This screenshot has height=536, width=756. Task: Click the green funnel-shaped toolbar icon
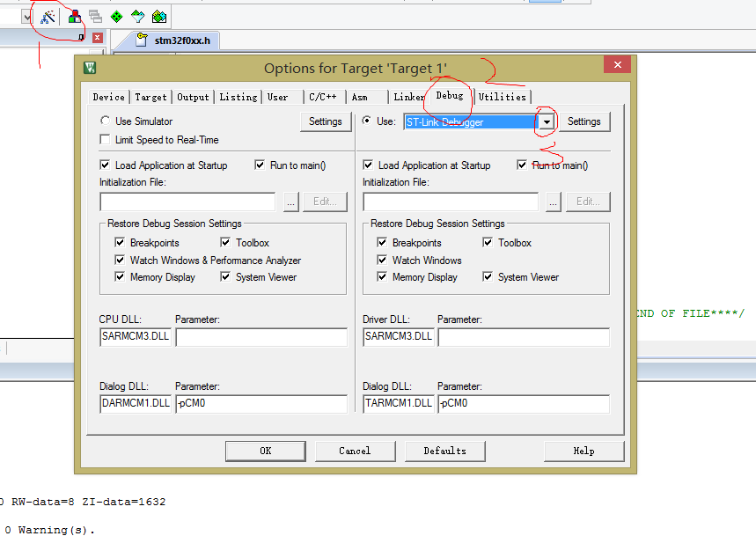pos(137,16)
